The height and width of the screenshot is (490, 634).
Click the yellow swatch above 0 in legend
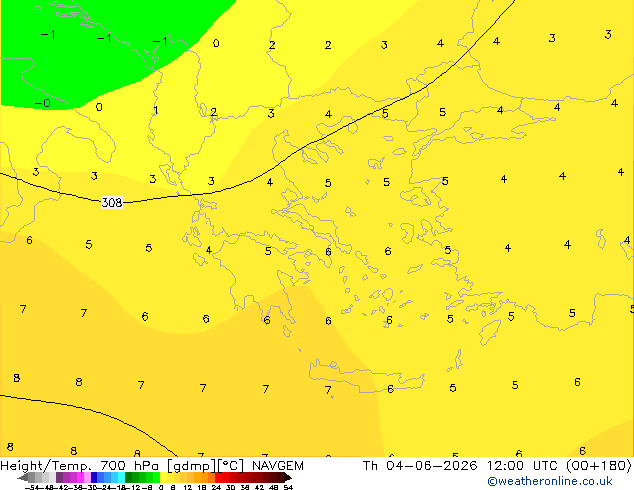(163, 478)
